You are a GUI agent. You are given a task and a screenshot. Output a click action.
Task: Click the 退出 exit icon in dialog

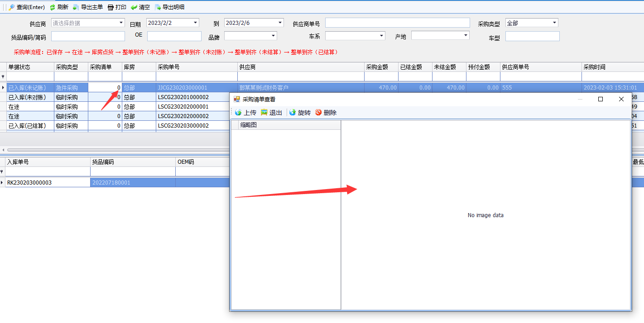264,112
